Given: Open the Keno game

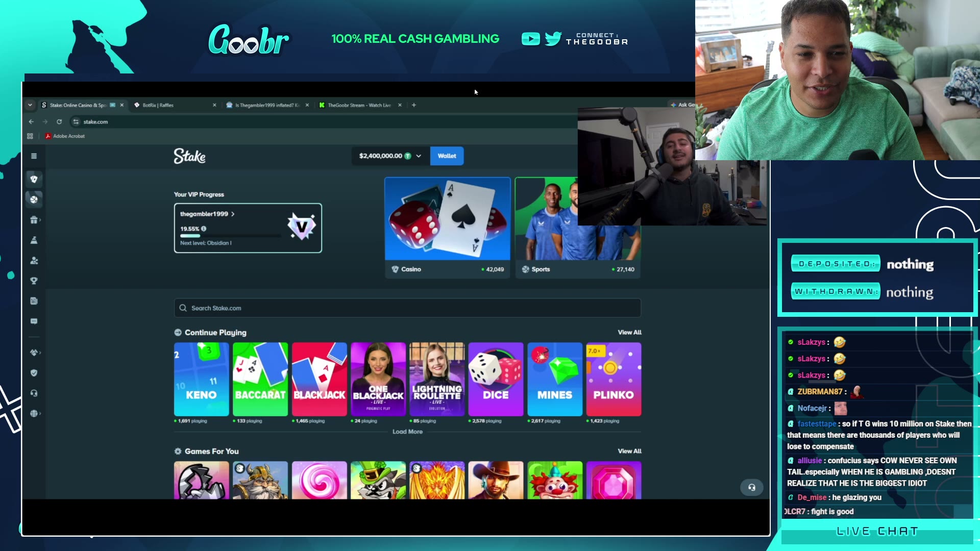Looking at the screenshot, I should click(x=202, y=380).
